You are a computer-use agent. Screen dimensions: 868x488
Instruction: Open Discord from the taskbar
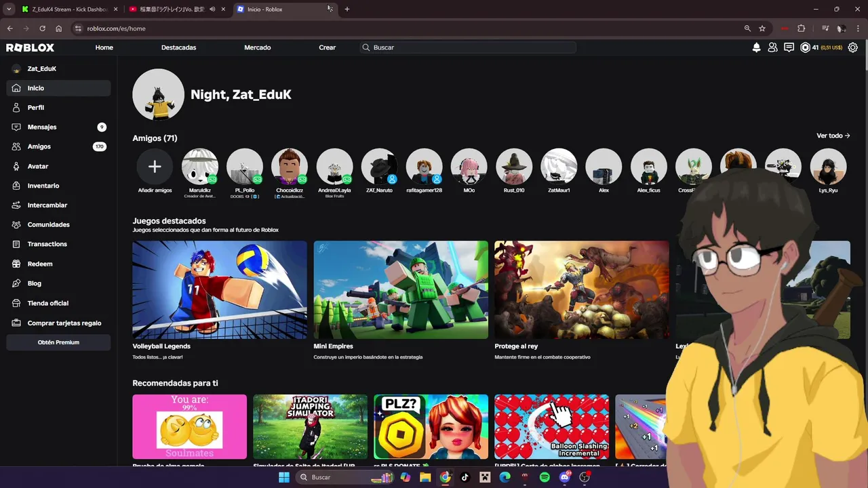(565, 477)
